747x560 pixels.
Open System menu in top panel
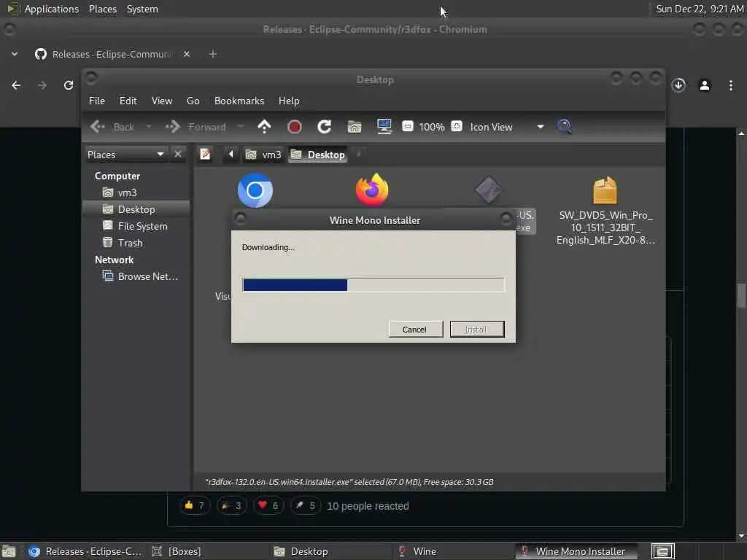click(x=142, y=9)
